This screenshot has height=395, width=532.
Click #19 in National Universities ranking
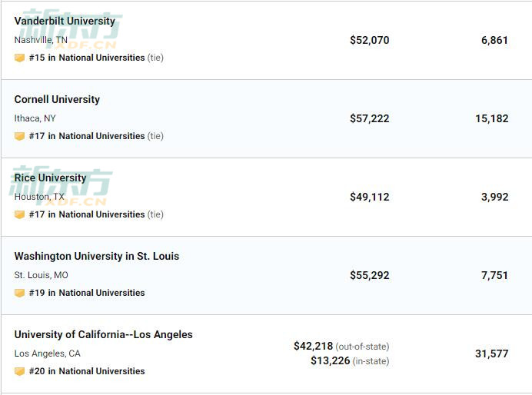(87, 293)
